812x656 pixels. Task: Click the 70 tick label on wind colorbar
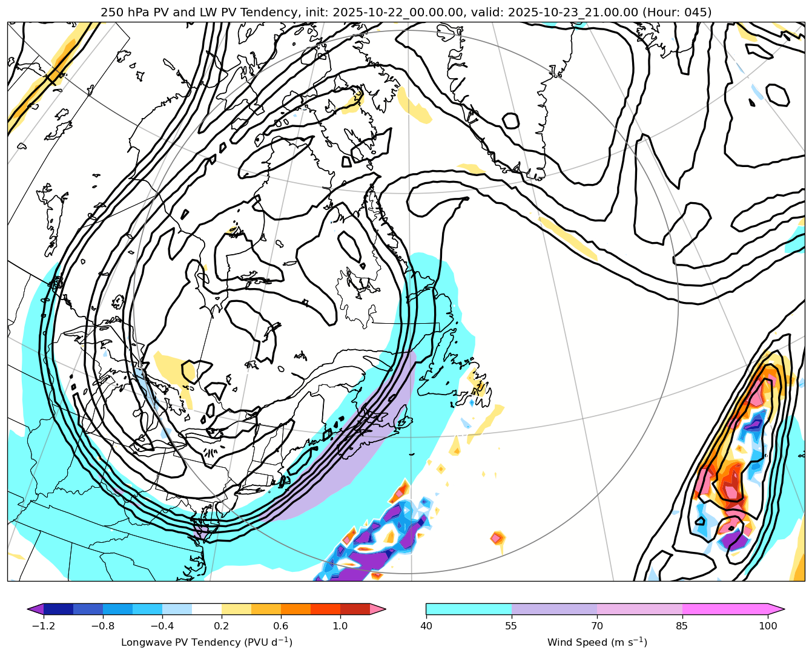click(597, 626)
